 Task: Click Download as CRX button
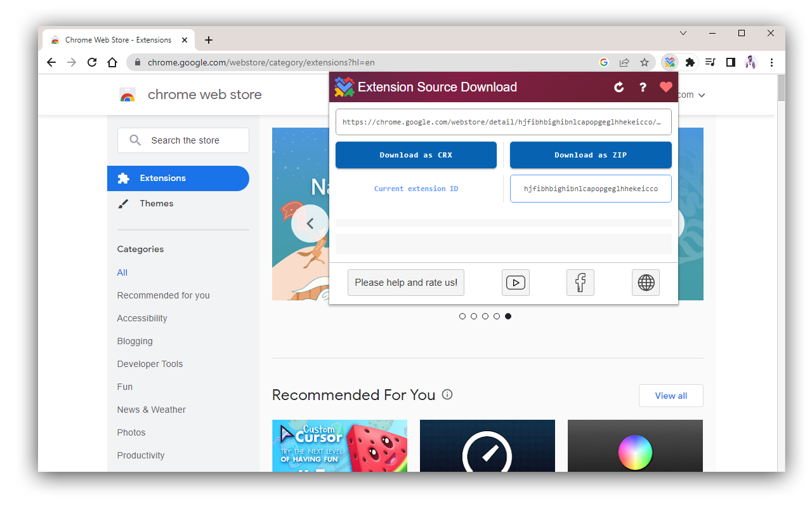click(416, 155)
